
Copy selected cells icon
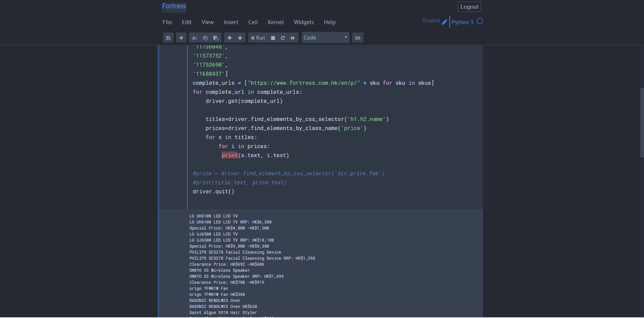(x=205, y=38)
